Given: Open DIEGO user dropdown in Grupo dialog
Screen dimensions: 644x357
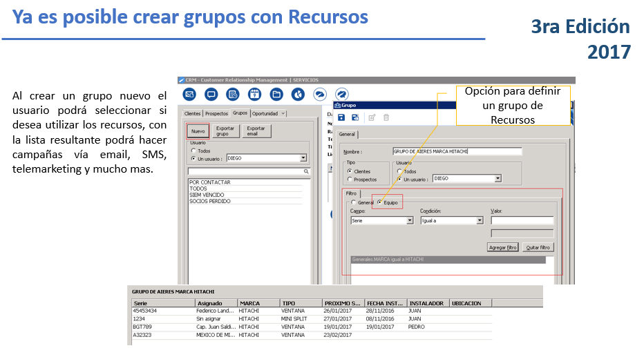Looking at the screenshot, I should coord(498,178).
